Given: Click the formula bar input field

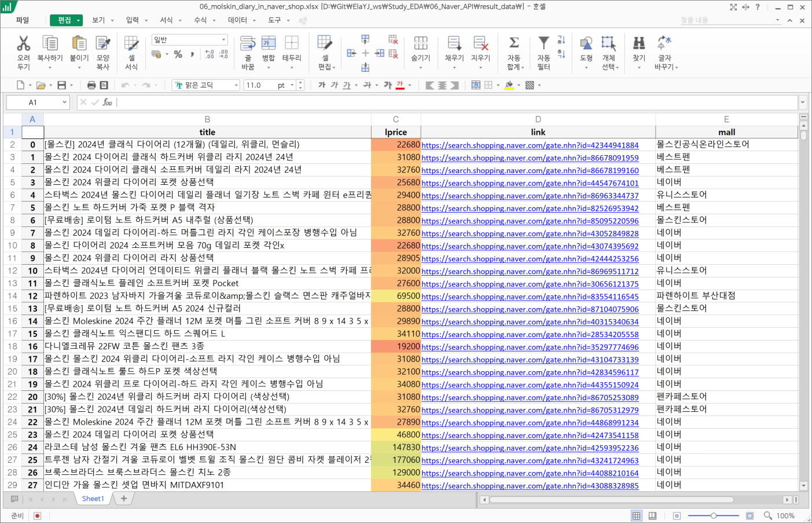Looking at the screenshot, I should pyautogui.click(x=457, y=103).
